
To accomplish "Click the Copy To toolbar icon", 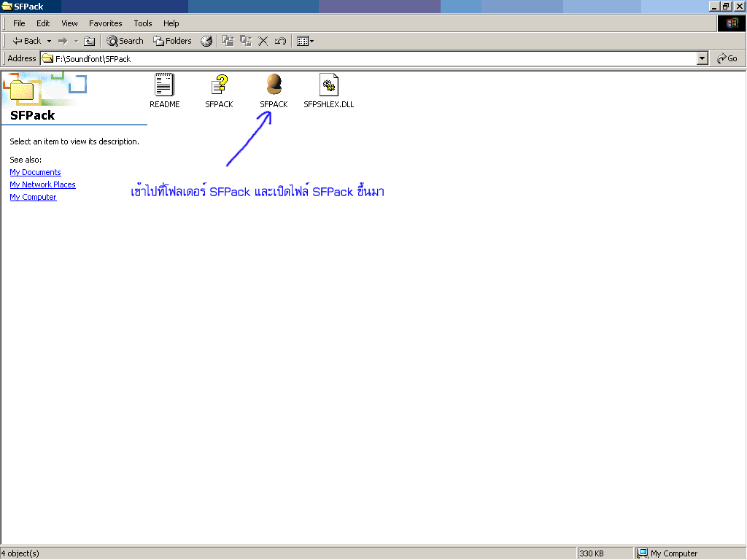I will coord(246,41).
